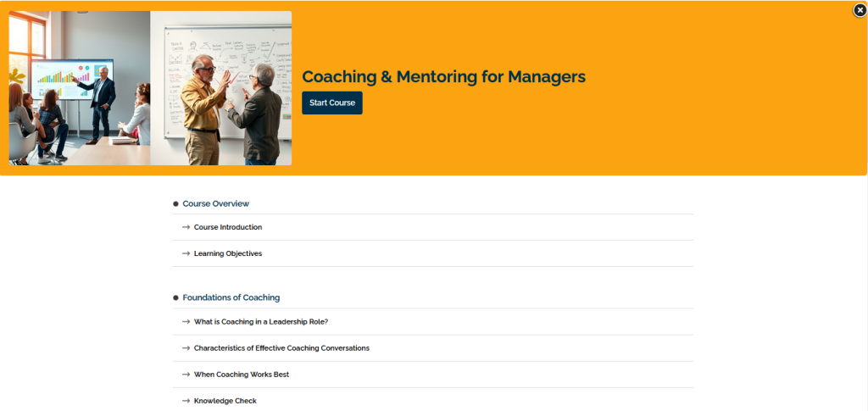Click the arrow beside Characteristics of Effective Coaching

(x=186, y=348)
